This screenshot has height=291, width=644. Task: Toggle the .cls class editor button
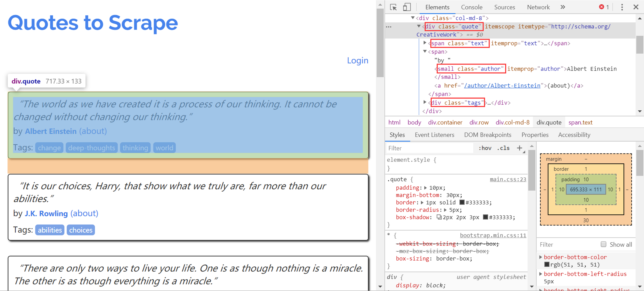(503, 148)
